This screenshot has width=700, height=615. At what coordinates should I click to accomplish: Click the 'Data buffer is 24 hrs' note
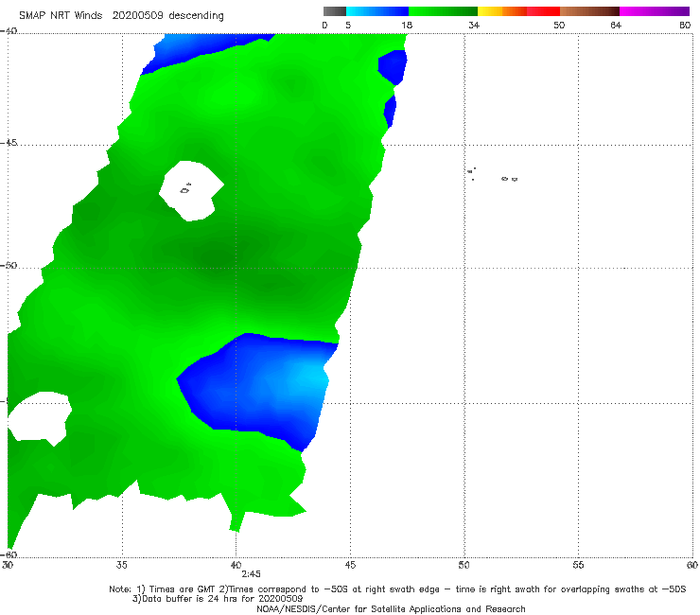[x=218, y=599]
